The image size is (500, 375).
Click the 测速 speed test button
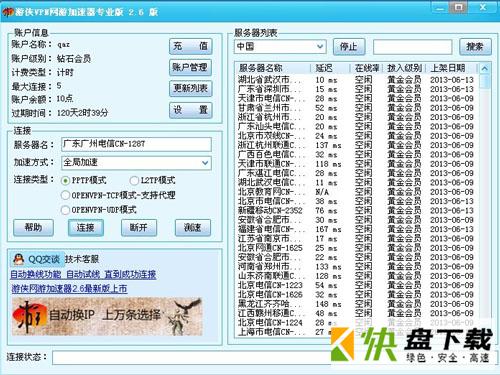point(193,228)
